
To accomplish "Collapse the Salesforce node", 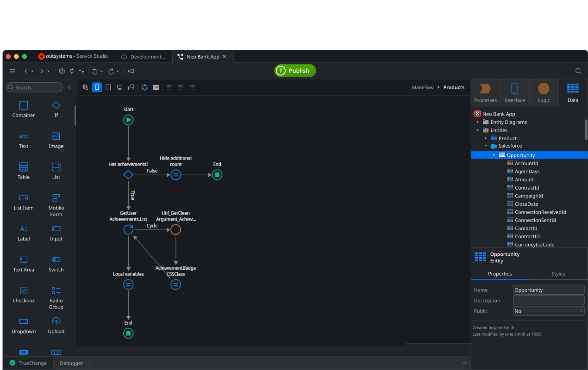I will pyautogui.click(x=486, y=146).
